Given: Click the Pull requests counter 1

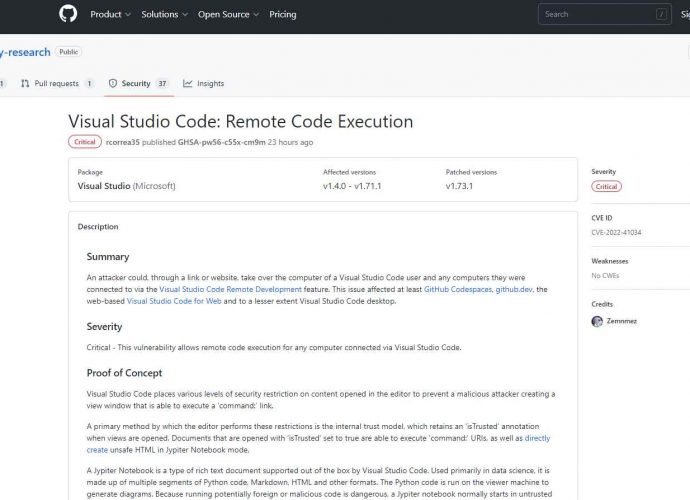Looking at the screenshot, I should point(89,83).
